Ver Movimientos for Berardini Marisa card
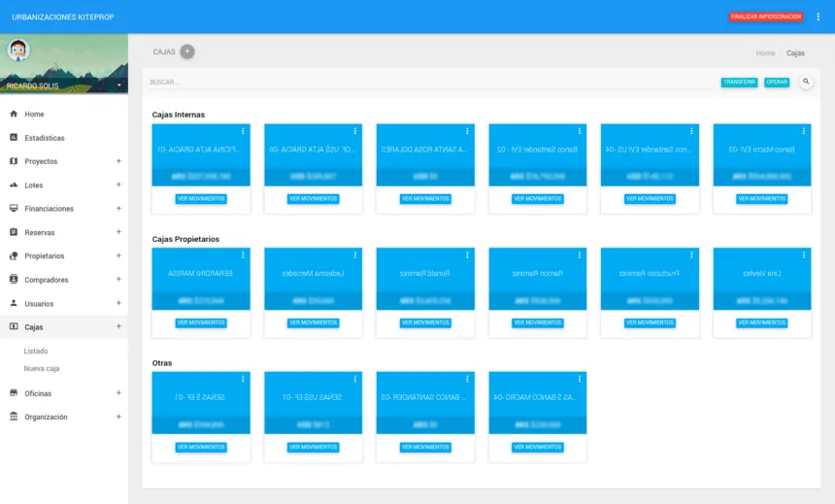835x504 pixels. coord(201,322)
